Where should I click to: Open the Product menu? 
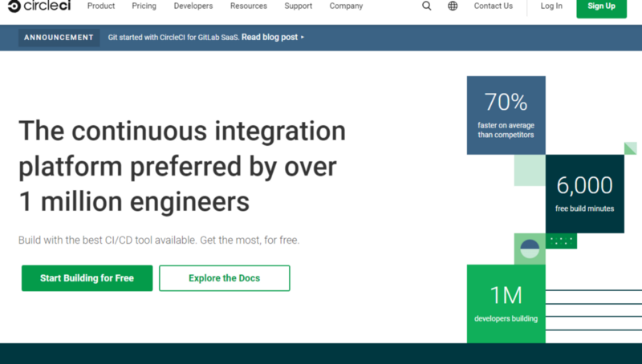point(101,6)
